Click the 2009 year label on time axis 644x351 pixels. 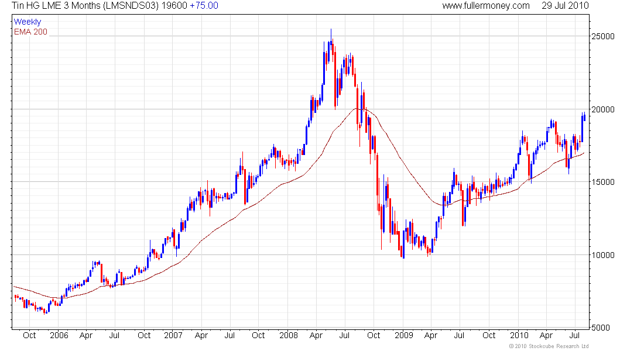(x=404, y=335)
